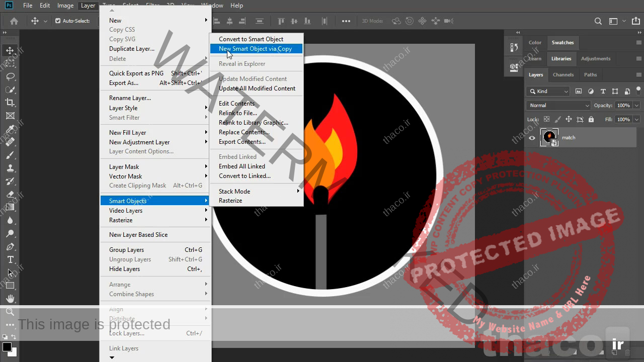Toggle type layer filter

point(603,92)
